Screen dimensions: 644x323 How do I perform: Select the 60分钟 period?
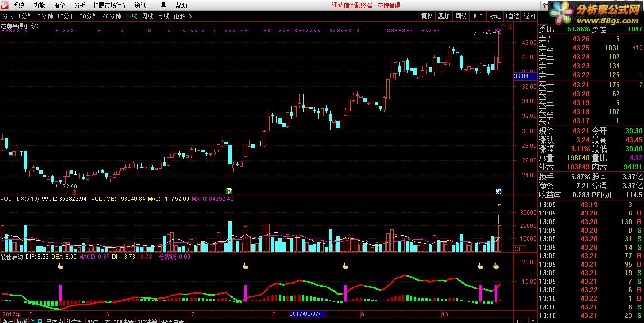pos(112,16)
